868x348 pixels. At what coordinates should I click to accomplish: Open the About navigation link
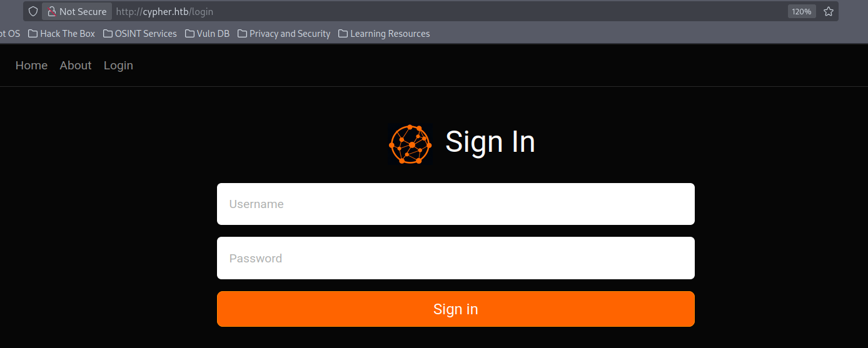[76, 66]
